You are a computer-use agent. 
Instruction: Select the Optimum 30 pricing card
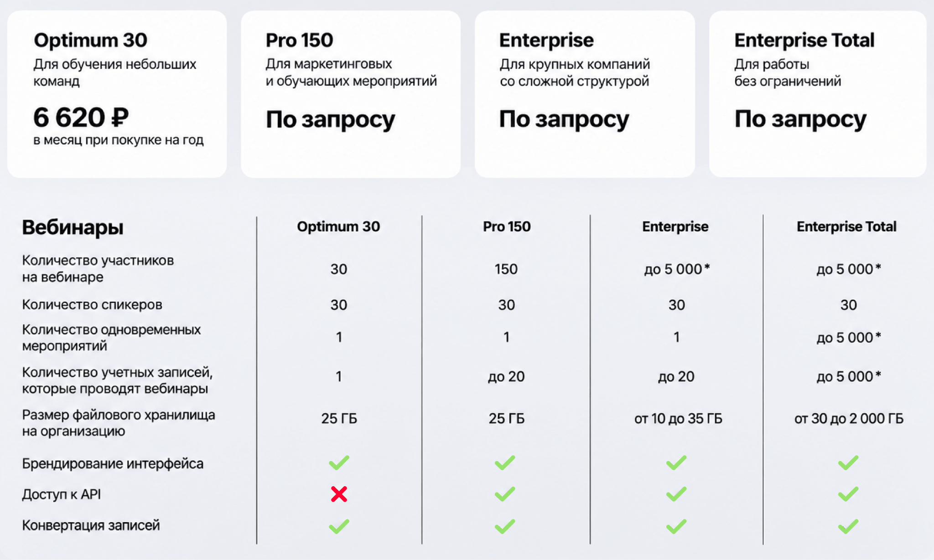[x=117, y=94]
